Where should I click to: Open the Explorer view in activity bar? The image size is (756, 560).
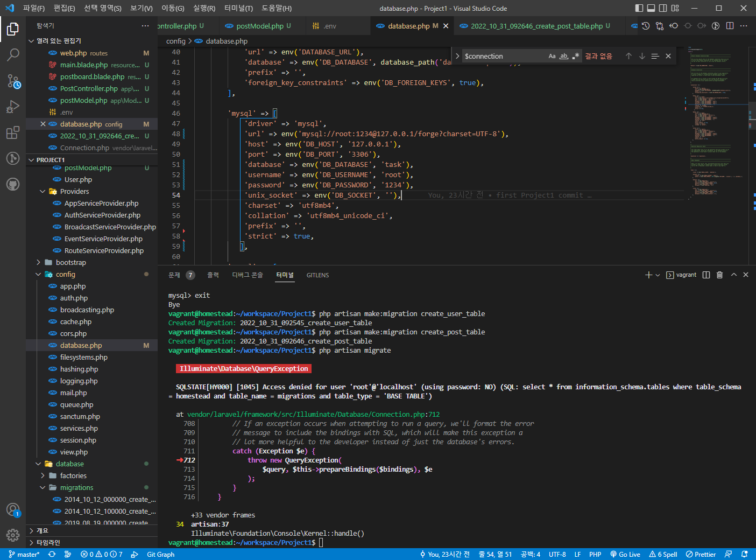click(13, 29)
